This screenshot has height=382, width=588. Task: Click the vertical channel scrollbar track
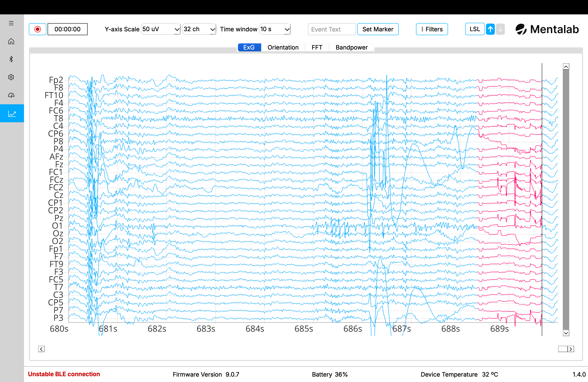[x=566, y=197]
